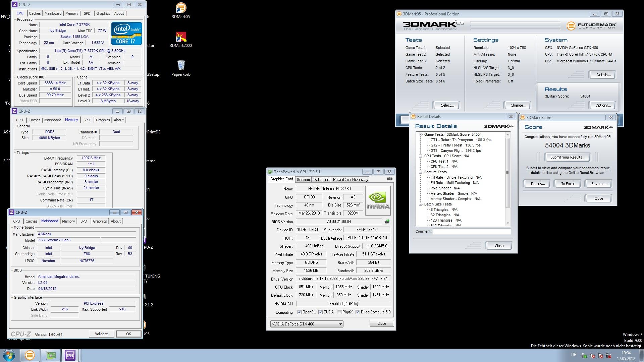Select GT1 - Return To Proxycon result row
The height and width of the screenshot is (362, 644).
click(x=461, y=140)
